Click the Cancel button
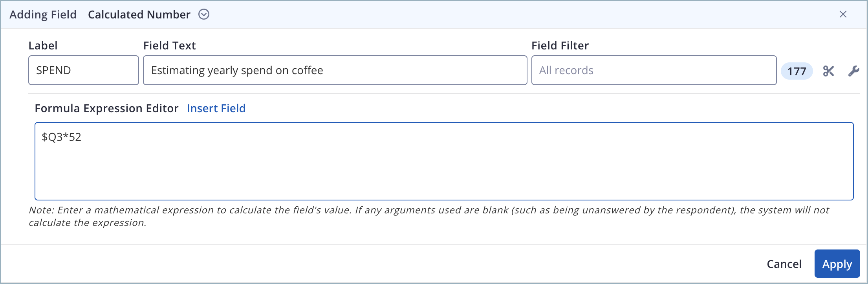The image size is (868, 284). click(784, 264)
